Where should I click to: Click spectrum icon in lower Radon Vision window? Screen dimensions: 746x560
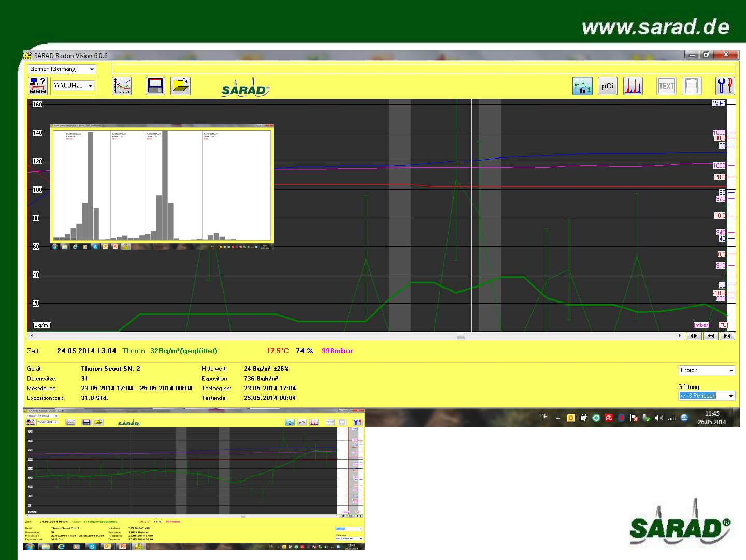[314, 422]
